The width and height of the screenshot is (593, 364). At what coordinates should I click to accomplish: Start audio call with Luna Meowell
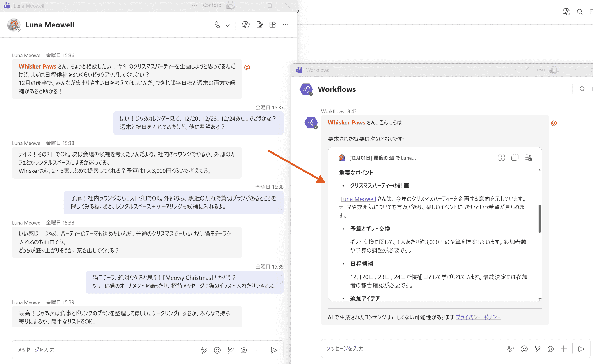click(x=217, y=25)
